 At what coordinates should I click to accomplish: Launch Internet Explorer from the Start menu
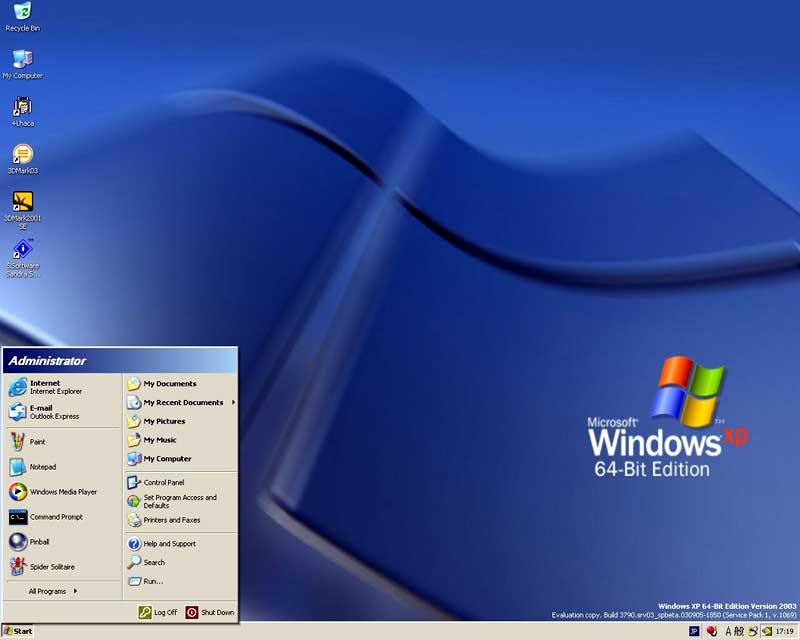(62, 387)
